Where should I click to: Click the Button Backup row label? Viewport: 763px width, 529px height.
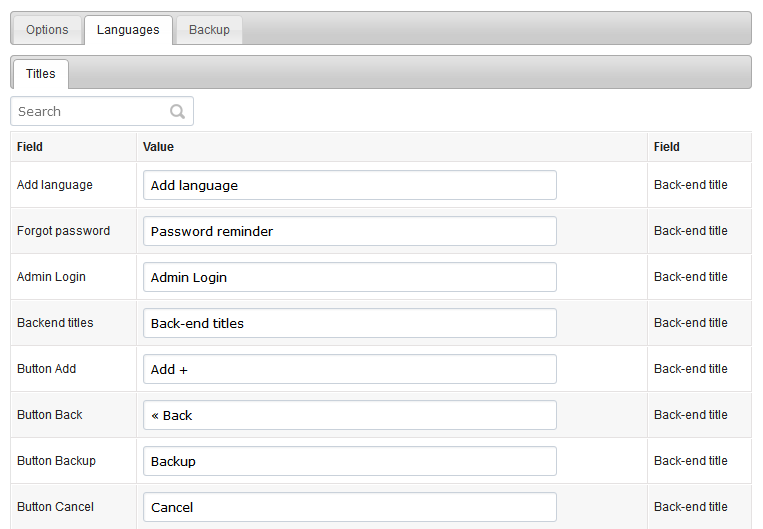pyautogui.click(x=56, y=461)
